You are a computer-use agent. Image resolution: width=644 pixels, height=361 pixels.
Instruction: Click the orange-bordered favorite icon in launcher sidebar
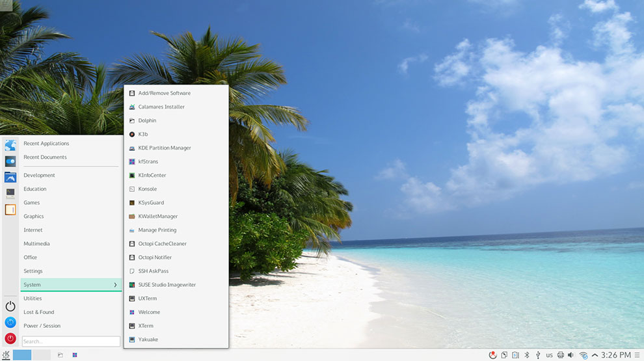pyautogui.click(x=10, y=209)
